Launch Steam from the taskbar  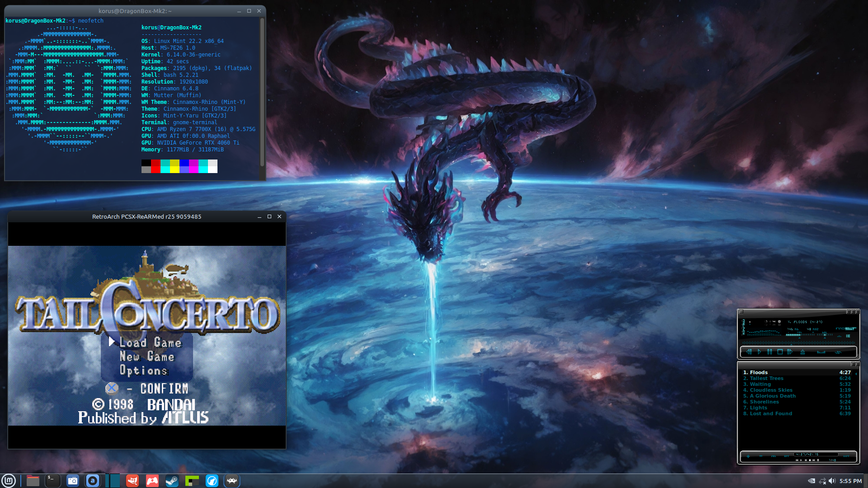(x=172, y=481)
